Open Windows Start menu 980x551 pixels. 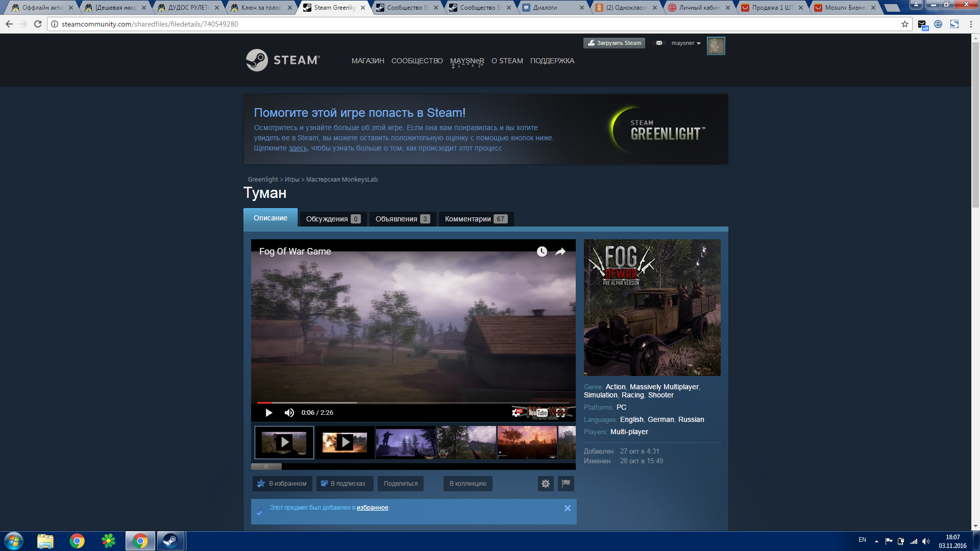[x=14, y=541]
